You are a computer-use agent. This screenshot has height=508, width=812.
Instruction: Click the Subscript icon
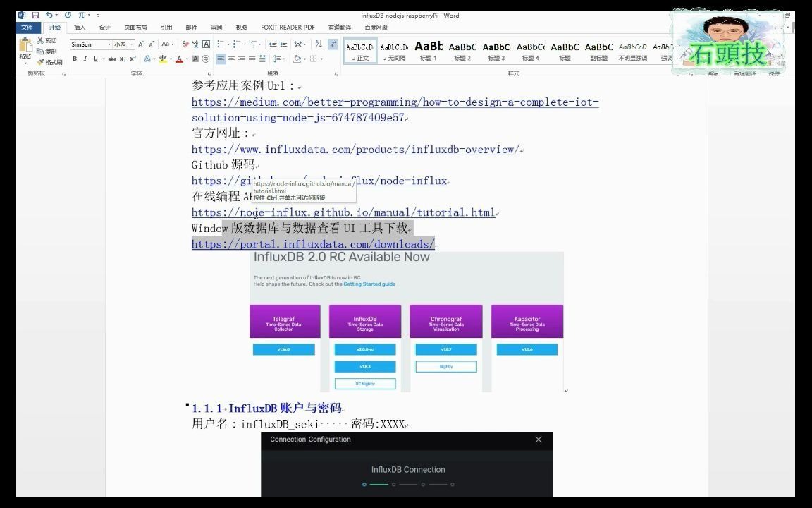(122, 59)
